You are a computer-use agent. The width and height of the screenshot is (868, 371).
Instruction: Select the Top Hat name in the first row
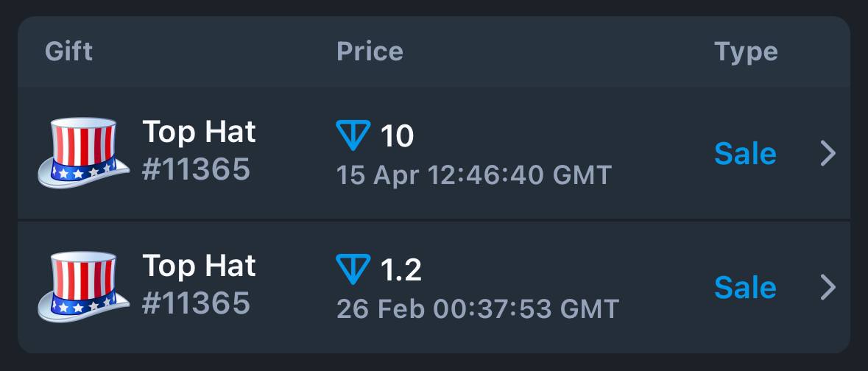click(200, 132)
